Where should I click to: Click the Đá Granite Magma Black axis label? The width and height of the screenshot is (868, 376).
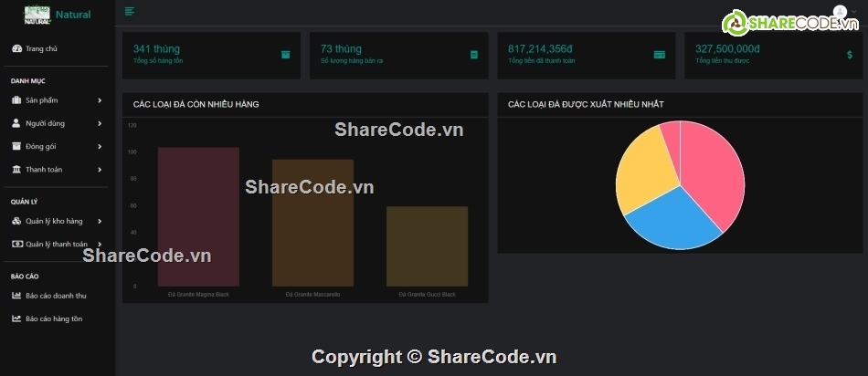tap(199, 295)
